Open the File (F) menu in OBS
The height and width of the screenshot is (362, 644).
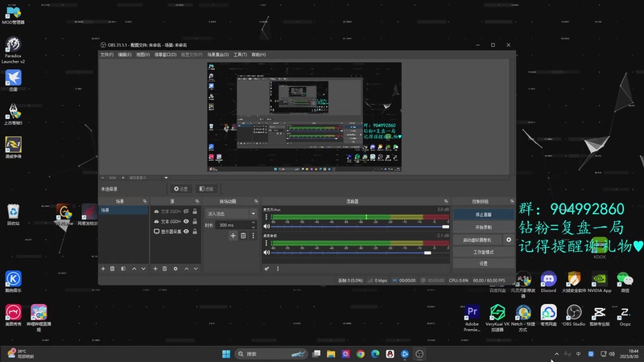tap(107, 55)
